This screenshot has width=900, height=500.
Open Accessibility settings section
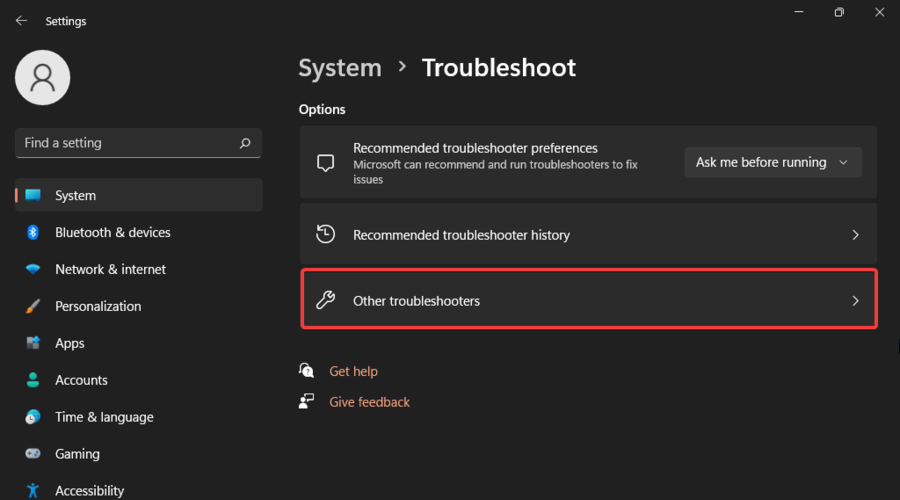pos(90,490)
